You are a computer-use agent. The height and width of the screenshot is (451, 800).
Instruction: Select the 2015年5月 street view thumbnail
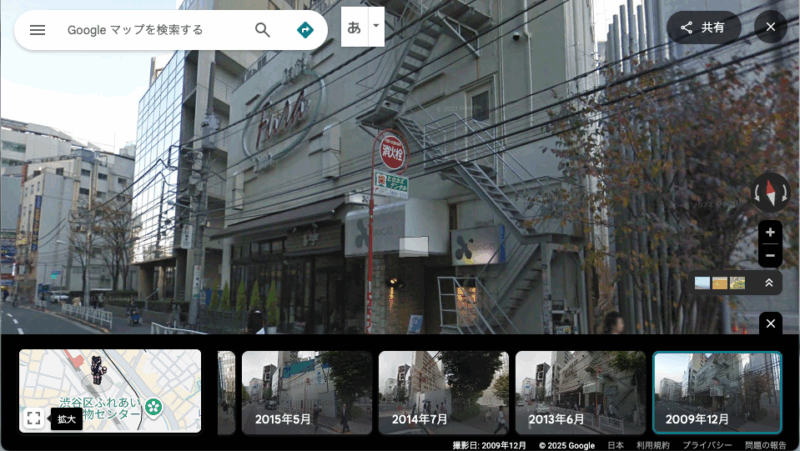pos(306,392)
